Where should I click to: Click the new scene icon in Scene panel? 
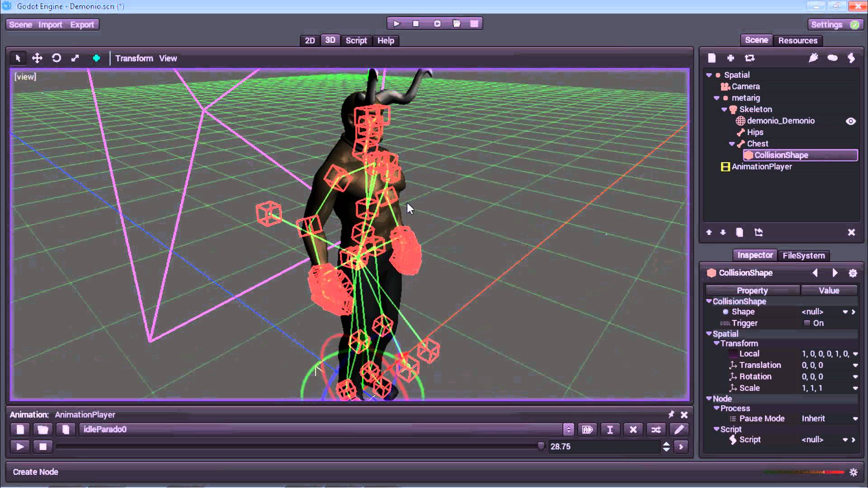712,58
